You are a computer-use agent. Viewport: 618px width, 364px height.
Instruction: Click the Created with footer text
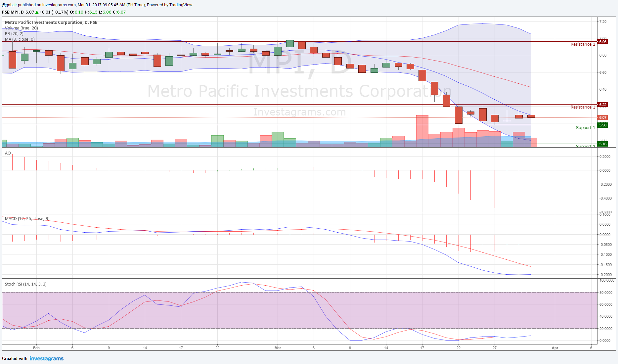point(15,358)
